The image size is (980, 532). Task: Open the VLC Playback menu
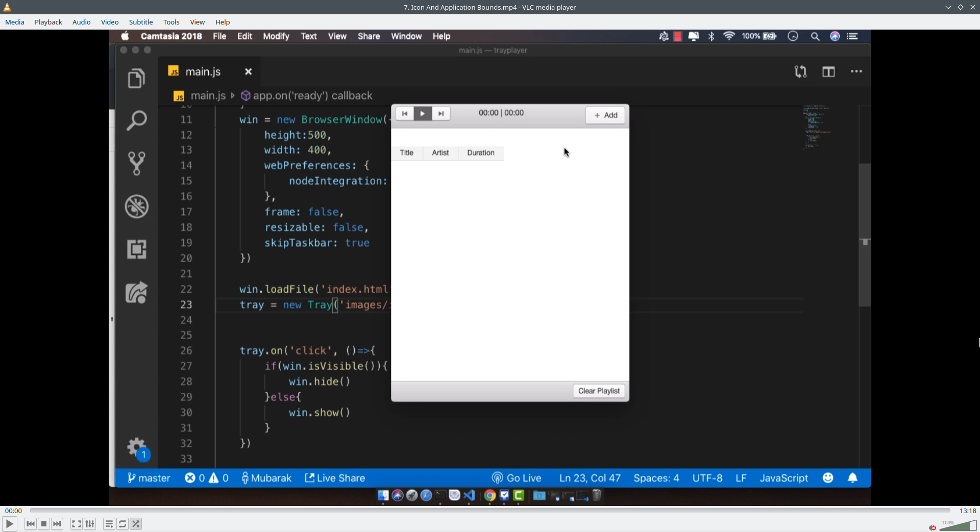[x=48, y=22]
